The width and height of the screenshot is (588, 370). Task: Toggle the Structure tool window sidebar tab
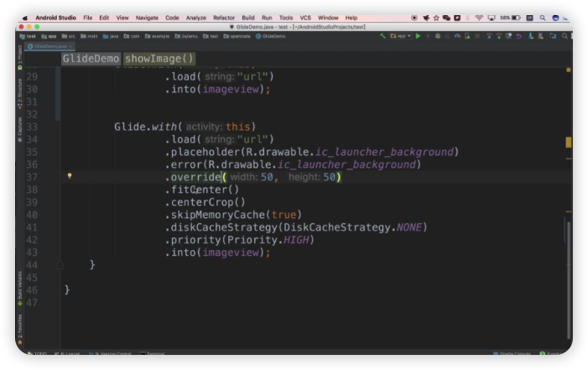[20, 94]
